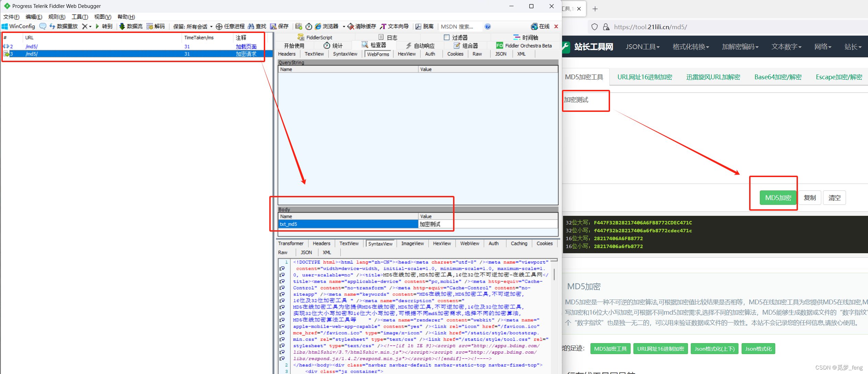Click the 清除缓存 clear cache icon
Screen dimensions: 868x374
click(x=361, y=26)
